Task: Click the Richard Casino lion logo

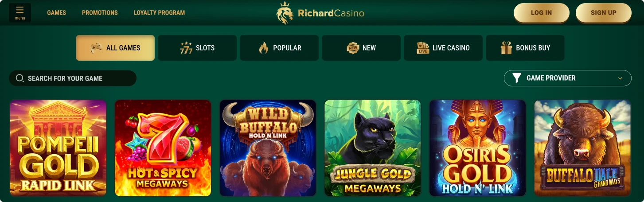Action: 285,13
